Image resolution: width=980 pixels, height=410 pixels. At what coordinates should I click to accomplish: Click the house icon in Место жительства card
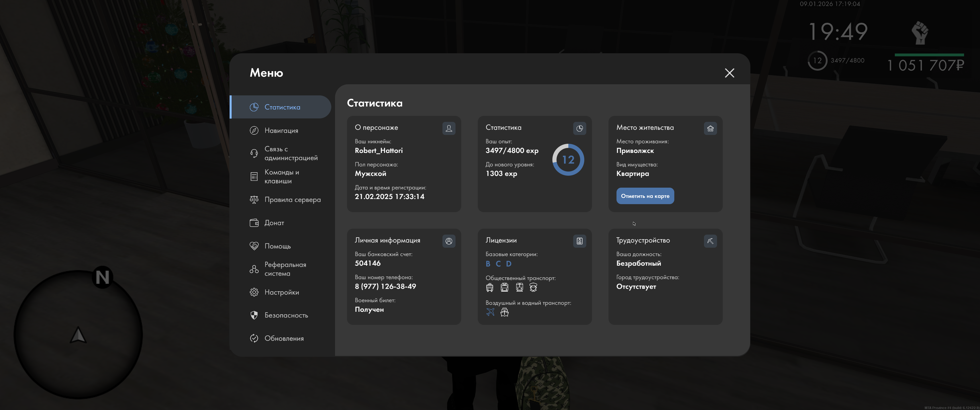[710, 129]
